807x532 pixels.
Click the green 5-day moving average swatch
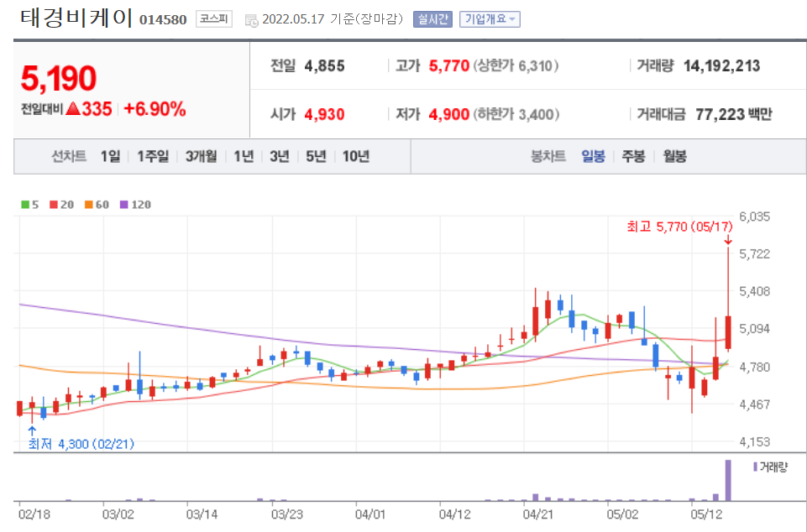pos(24,205)
